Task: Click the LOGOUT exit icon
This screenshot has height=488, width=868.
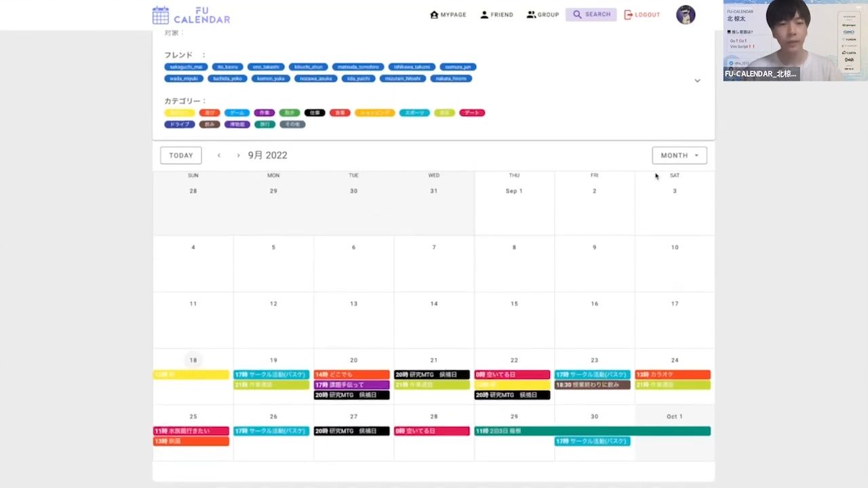Action: 628,15
